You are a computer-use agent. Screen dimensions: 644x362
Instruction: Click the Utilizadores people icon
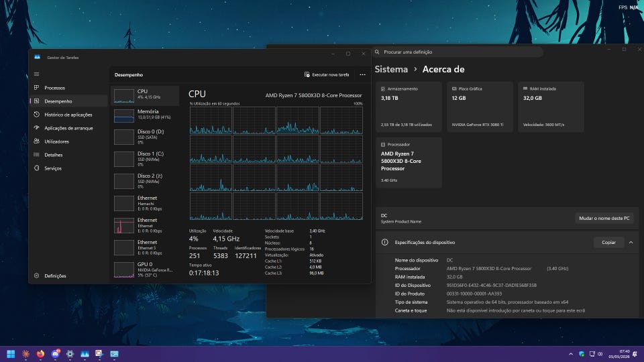36,141
